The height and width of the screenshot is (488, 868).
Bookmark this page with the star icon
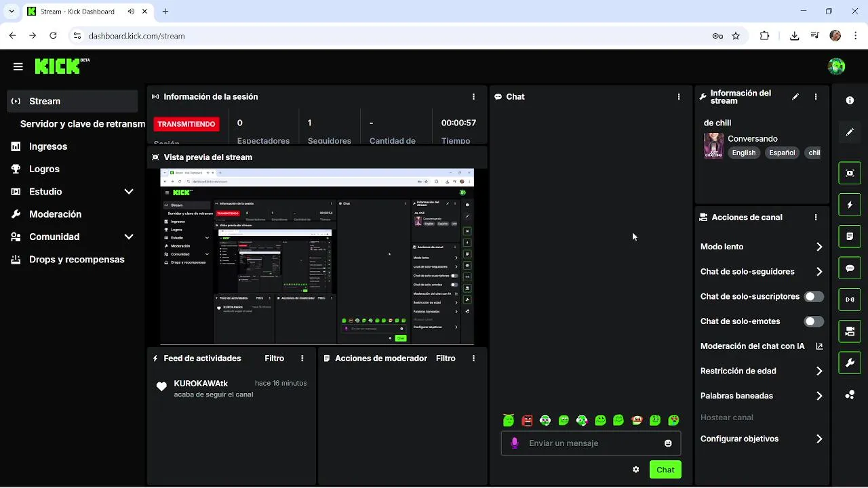[x=736, y=36]
